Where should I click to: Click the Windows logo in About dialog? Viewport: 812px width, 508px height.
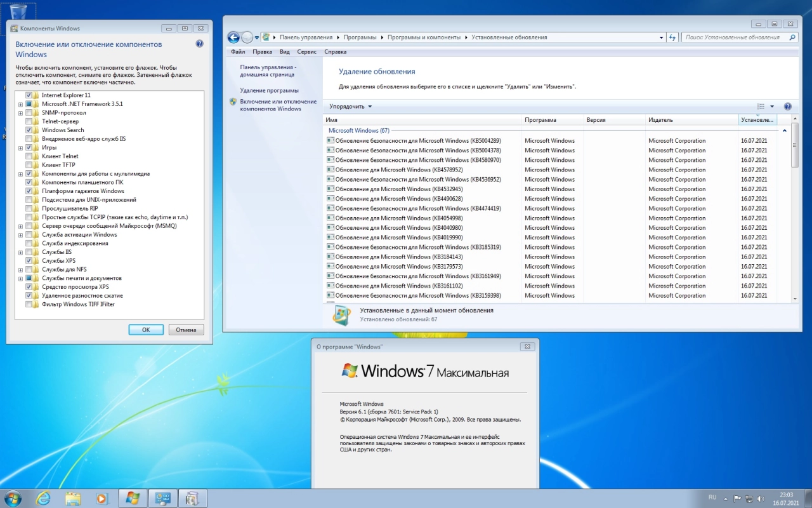350,370
